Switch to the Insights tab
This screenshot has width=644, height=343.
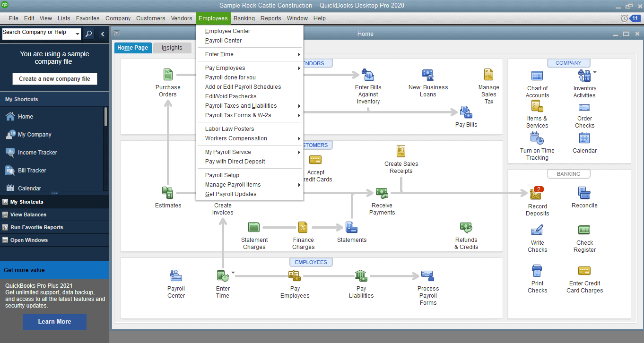172,48
